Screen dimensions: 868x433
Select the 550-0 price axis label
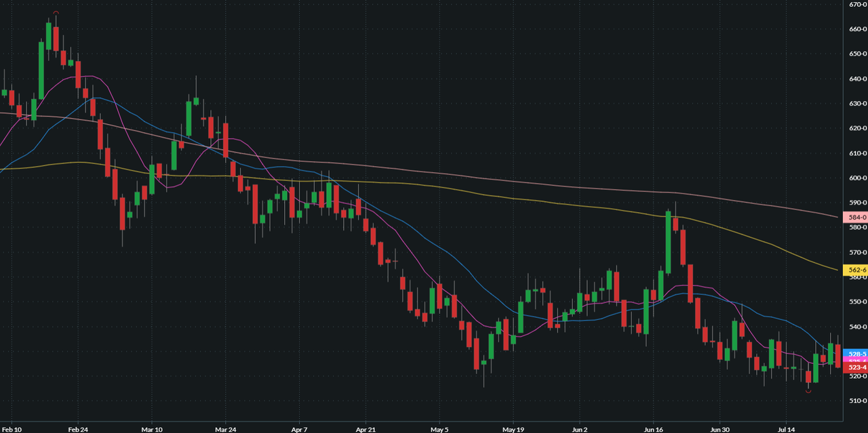pos(857,302)
